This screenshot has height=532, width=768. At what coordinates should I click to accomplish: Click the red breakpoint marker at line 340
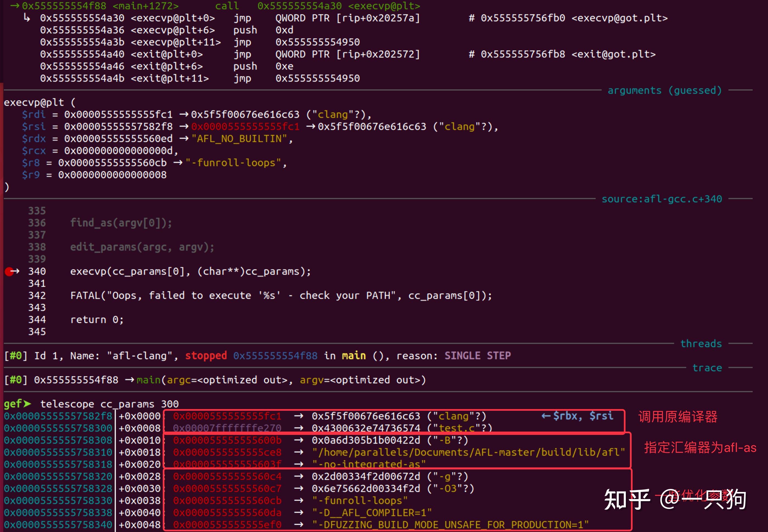point(9,272)
